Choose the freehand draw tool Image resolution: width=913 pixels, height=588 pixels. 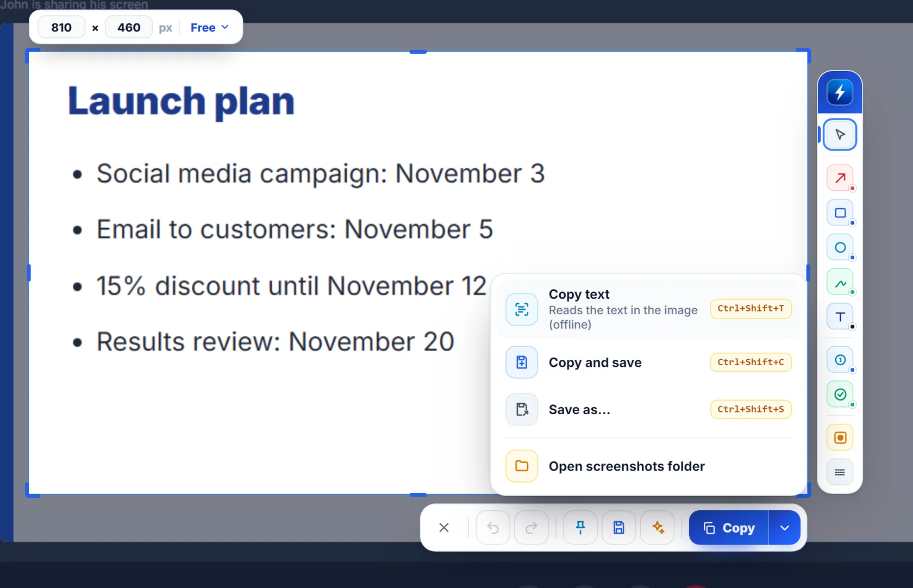click(840, 282)
